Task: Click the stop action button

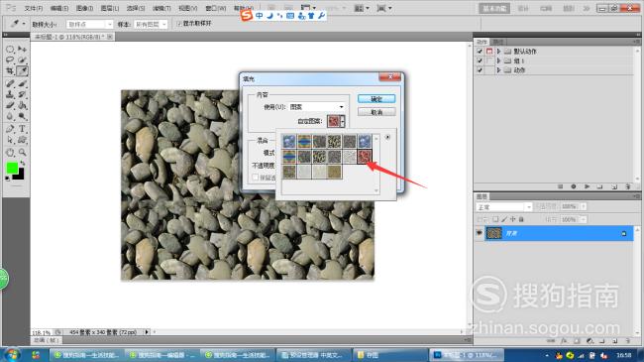Action: pos(560,186)
